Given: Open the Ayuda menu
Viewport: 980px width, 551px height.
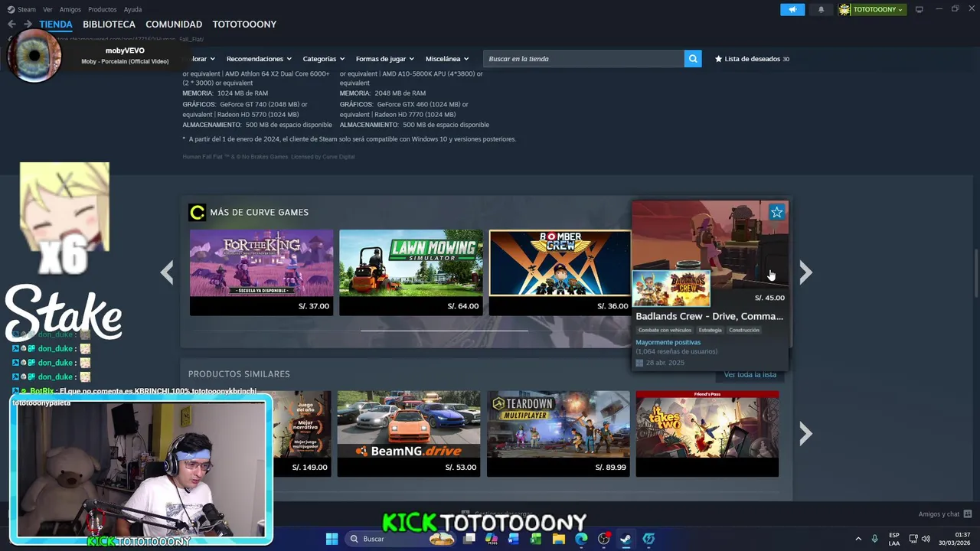Looking at the screenshot, I should (132, 9).
